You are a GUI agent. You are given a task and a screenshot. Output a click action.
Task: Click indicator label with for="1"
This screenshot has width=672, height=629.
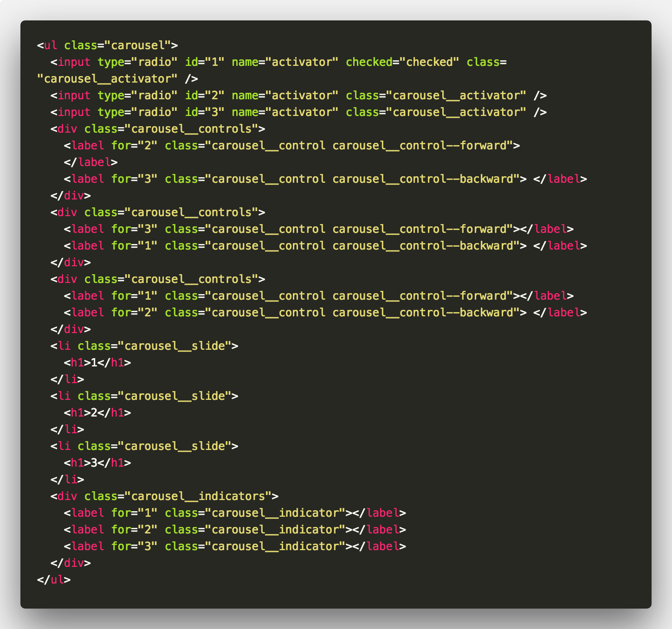235,513
